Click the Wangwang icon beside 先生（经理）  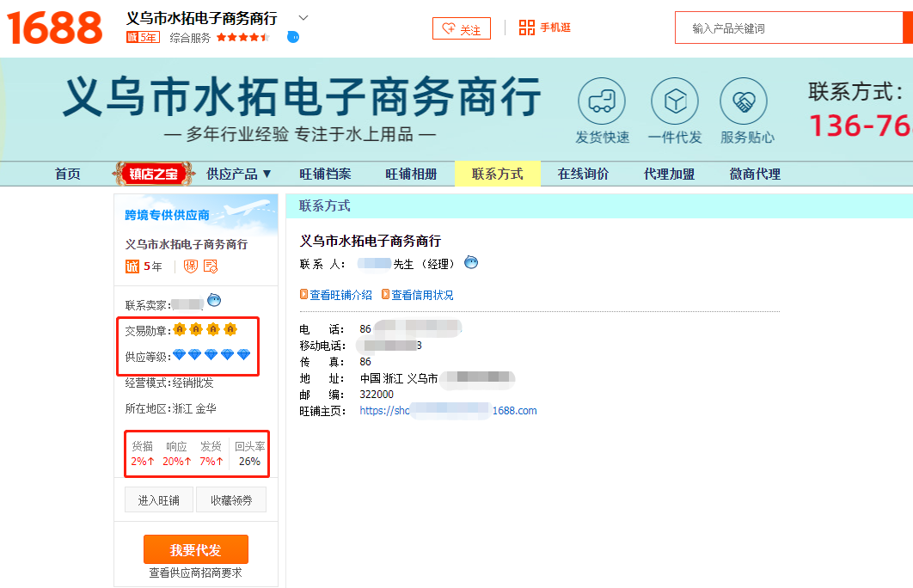coord(471,262)
